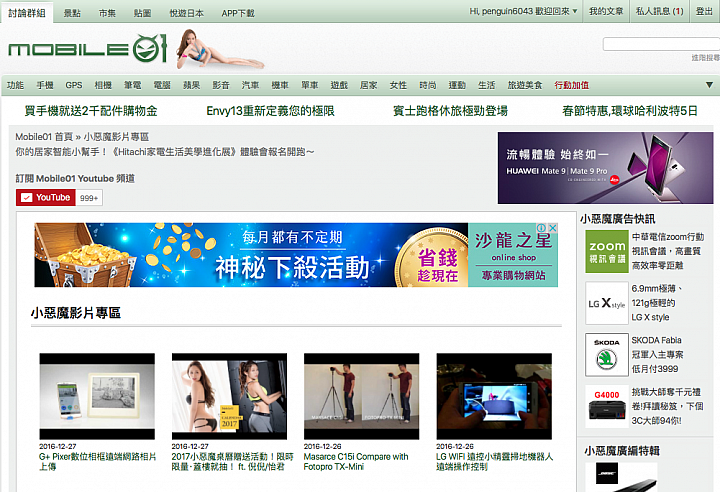This screenshot has height=492, width=720.
Task: Open the APP下載 tab
Action: pyautogui.click(x=238, y=13)
